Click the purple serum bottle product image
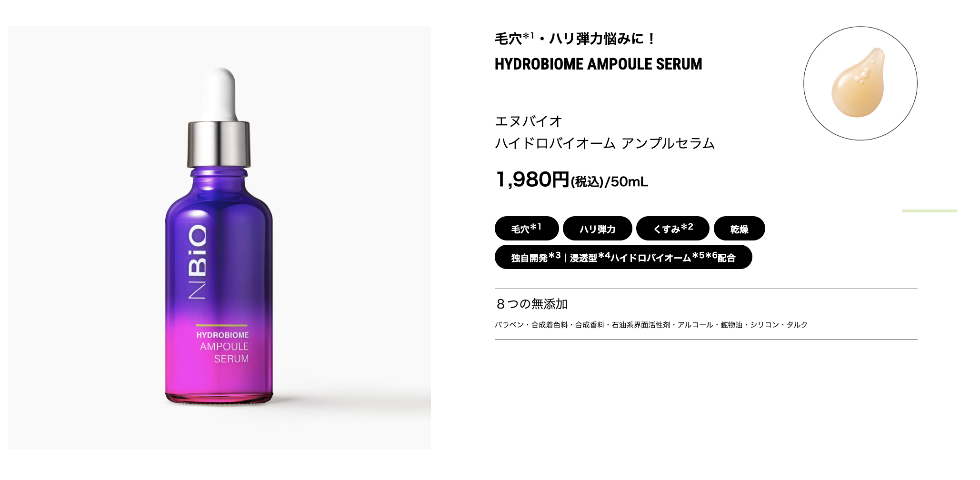 (x=220, y=238)
